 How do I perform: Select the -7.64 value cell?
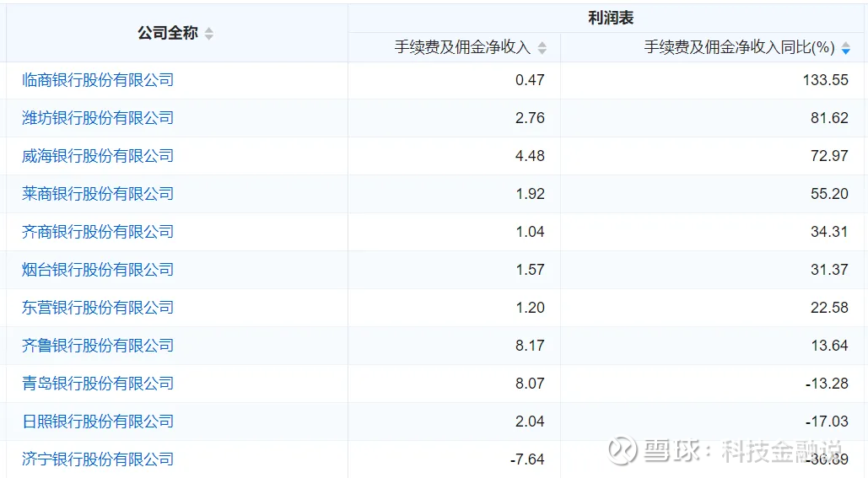click(x=455, y=459)
